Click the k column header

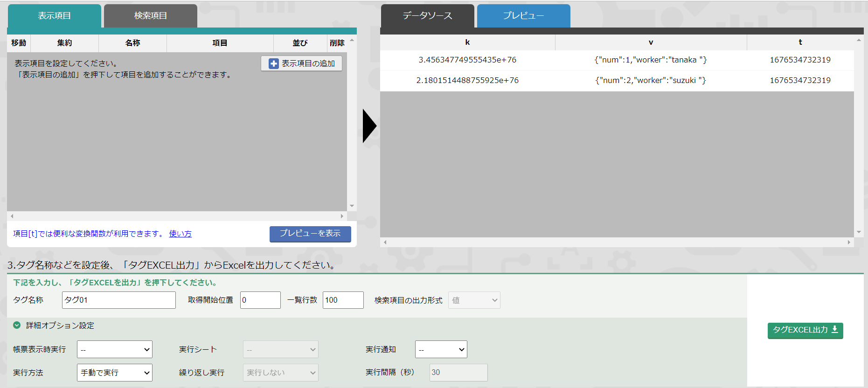[x=468, y=42]
